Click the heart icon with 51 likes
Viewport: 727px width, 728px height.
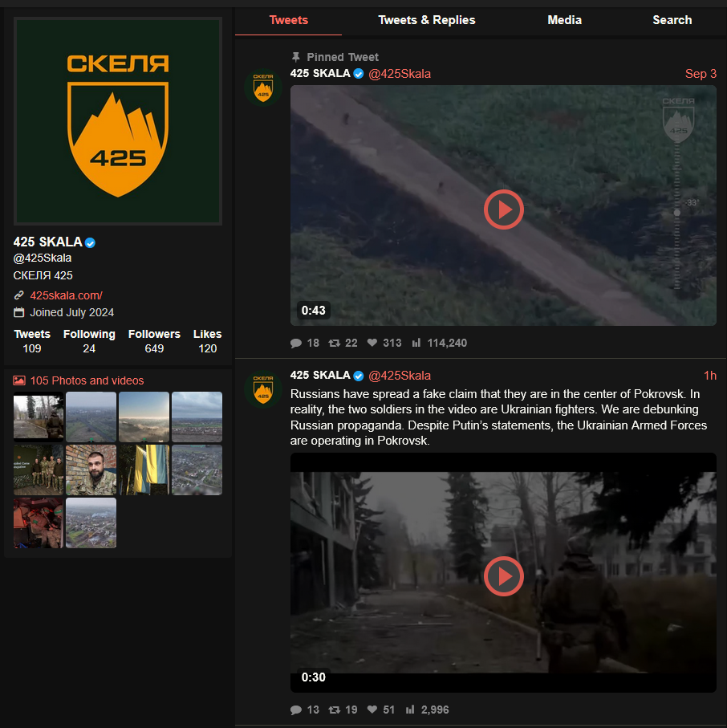pyautogui.click(x=372, y=710)
